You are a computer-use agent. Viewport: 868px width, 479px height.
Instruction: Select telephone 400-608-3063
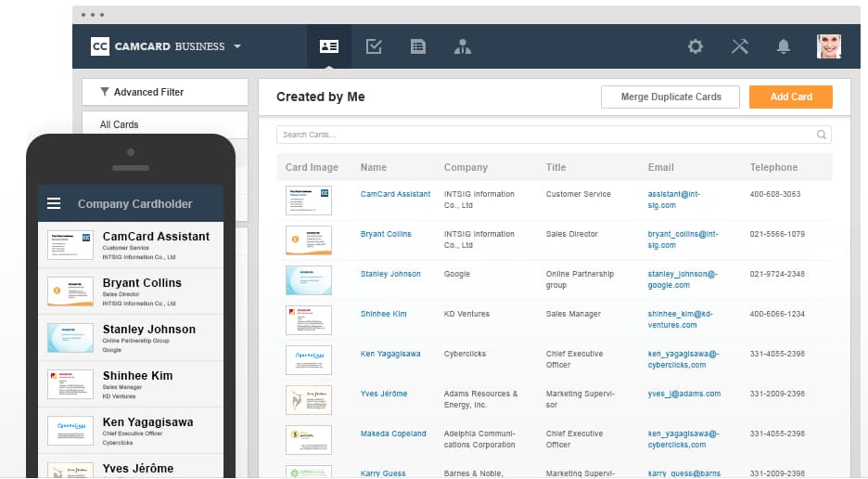coord(775,194)
